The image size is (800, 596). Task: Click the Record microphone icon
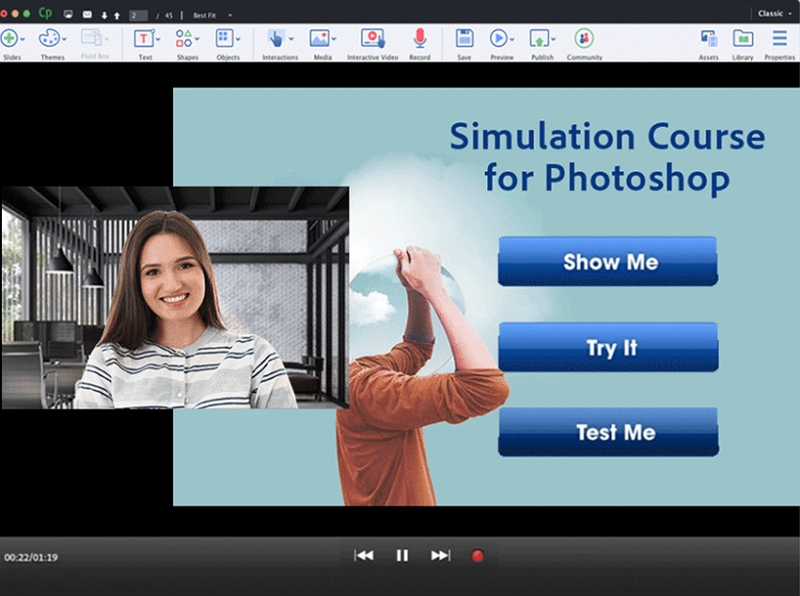(x=420, y=38)
